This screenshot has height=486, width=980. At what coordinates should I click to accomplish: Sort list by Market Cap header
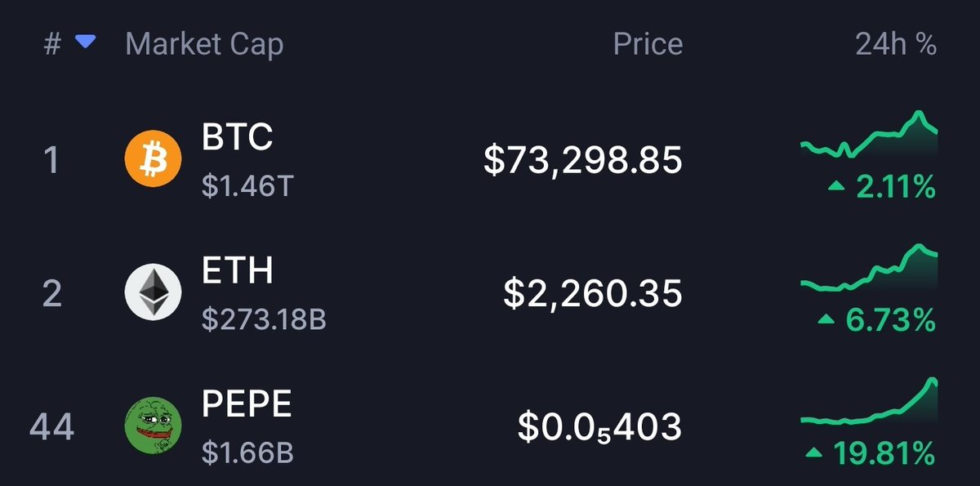pos(204,44)
